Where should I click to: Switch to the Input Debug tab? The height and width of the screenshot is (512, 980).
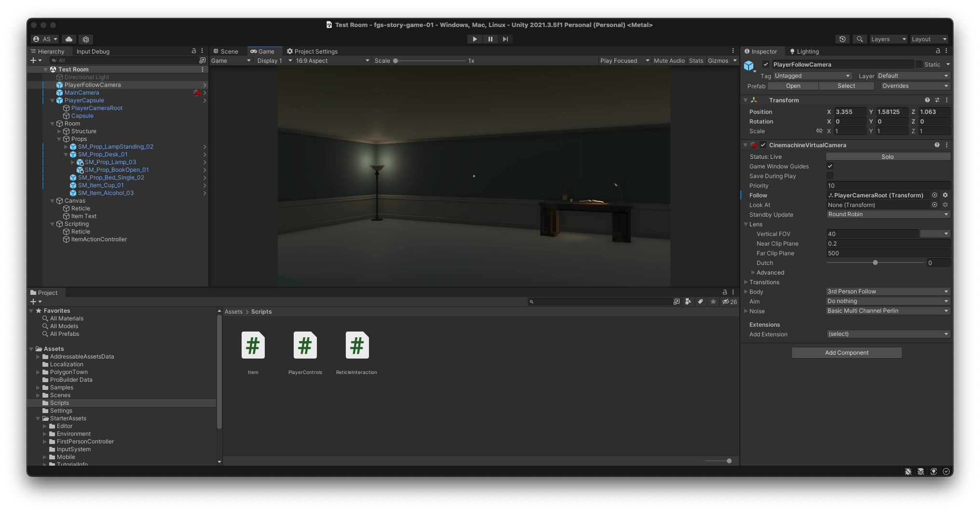[x=93, y=51]
